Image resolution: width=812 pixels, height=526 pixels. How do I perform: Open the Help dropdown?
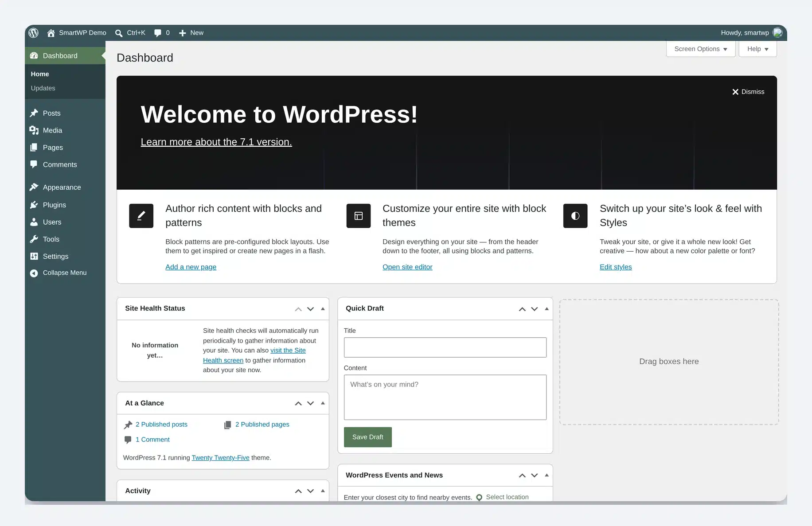[757, 49]
